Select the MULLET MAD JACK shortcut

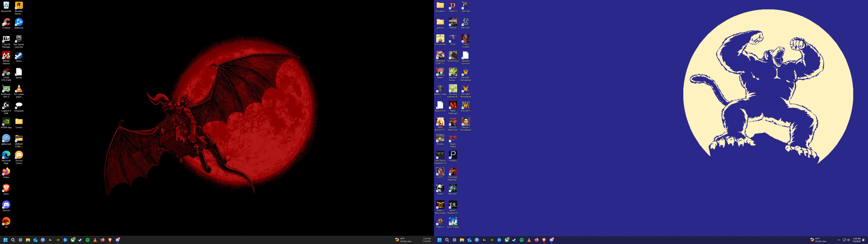[453, 124]
